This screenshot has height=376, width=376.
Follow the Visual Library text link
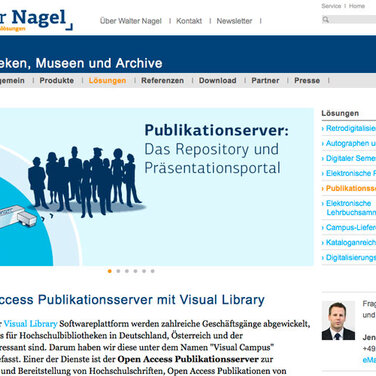[x=30, y=324]
